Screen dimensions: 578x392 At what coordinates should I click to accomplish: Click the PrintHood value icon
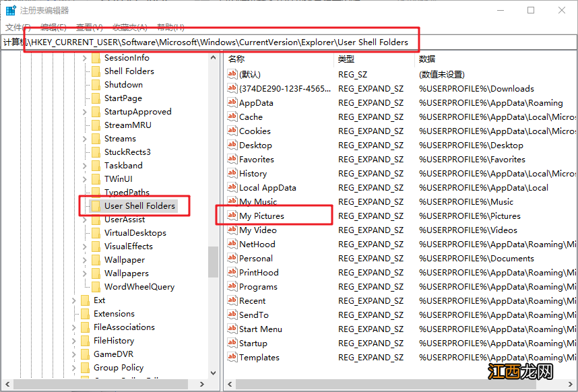232,272
